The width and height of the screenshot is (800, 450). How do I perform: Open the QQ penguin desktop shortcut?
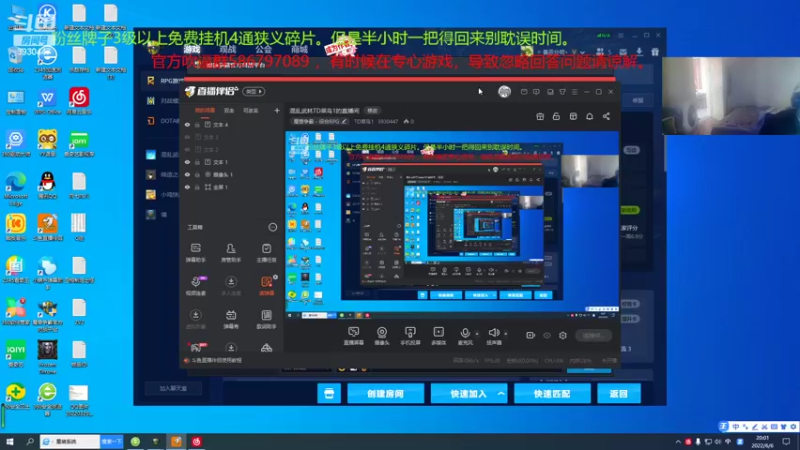coord(47,184)
